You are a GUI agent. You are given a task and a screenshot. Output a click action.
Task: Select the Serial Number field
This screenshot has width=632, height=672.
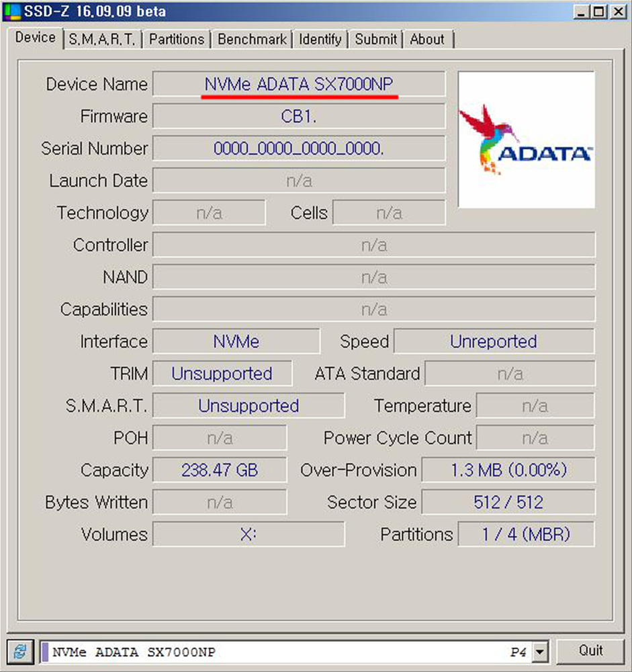300,149
